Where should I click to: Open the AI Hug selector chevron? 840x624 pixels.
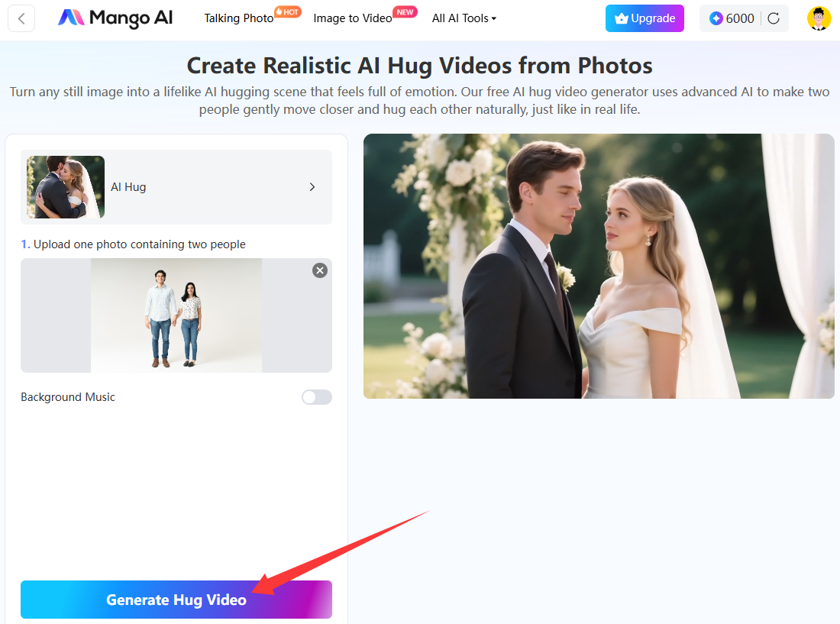[312, 187]
